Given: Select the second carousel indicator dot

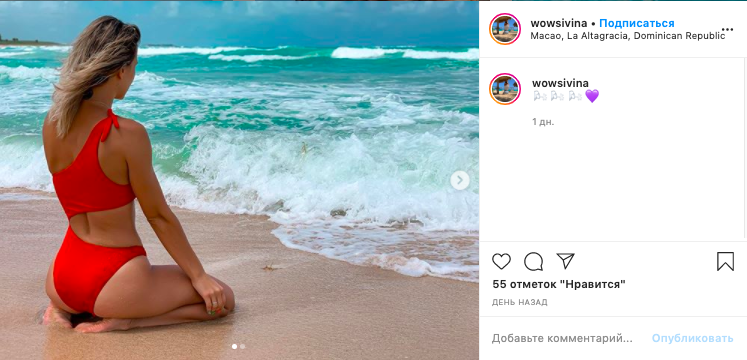Looking at the screenshot, I should 242,347.
